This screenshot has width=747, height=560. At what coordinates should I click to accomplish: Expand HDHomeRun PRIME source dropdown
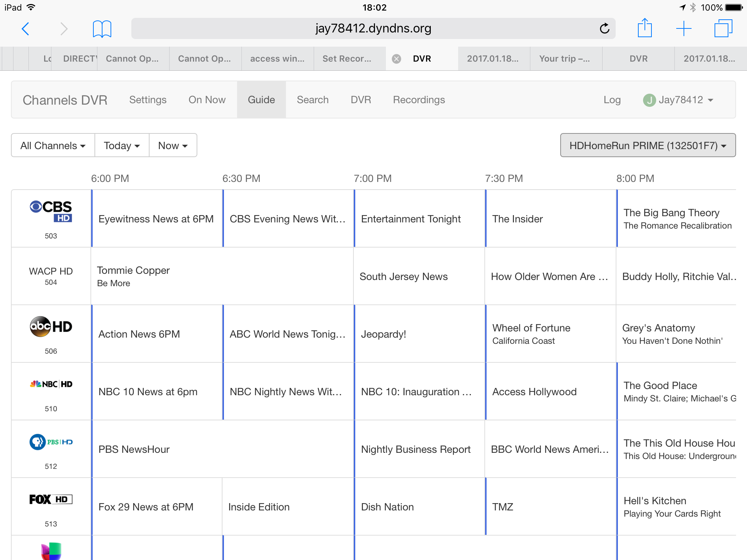coord(648,145)
